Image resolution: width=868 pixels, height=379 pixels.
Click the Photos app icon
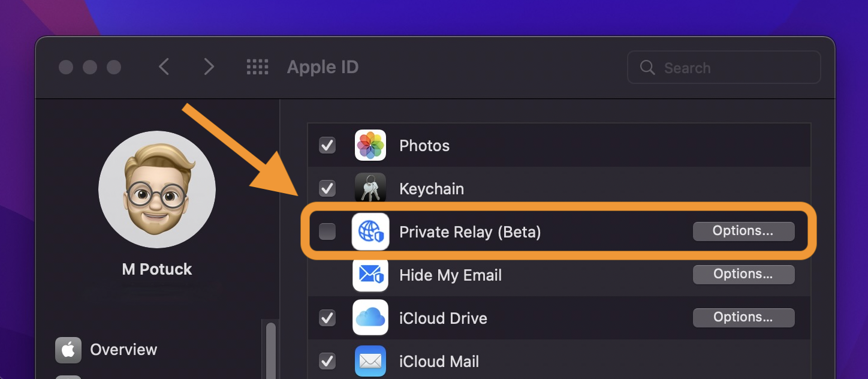click(x=370, y=145)
